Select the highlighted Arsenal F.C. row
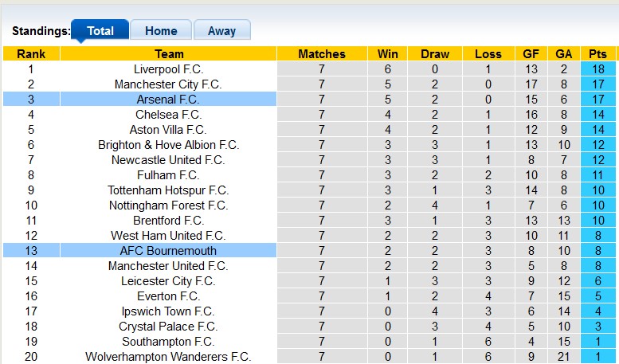This screenshot has width=619, height=364. tap(168, 100)
